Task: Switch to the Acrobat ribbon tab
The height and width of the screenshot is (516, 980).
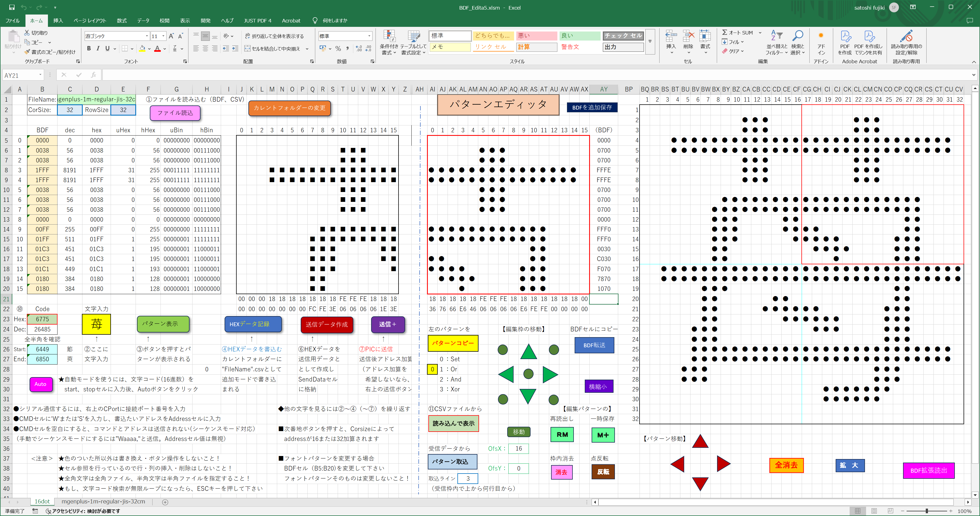Action: [x=291, y=21]
